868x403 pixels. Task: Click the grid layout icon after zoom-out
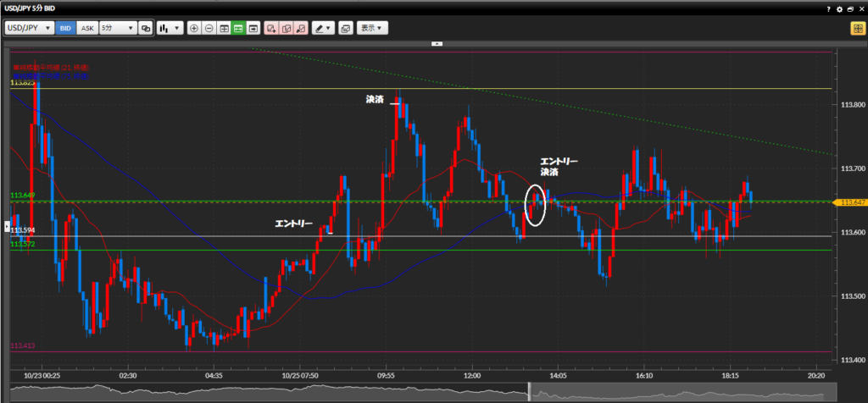tap(224, 28)
